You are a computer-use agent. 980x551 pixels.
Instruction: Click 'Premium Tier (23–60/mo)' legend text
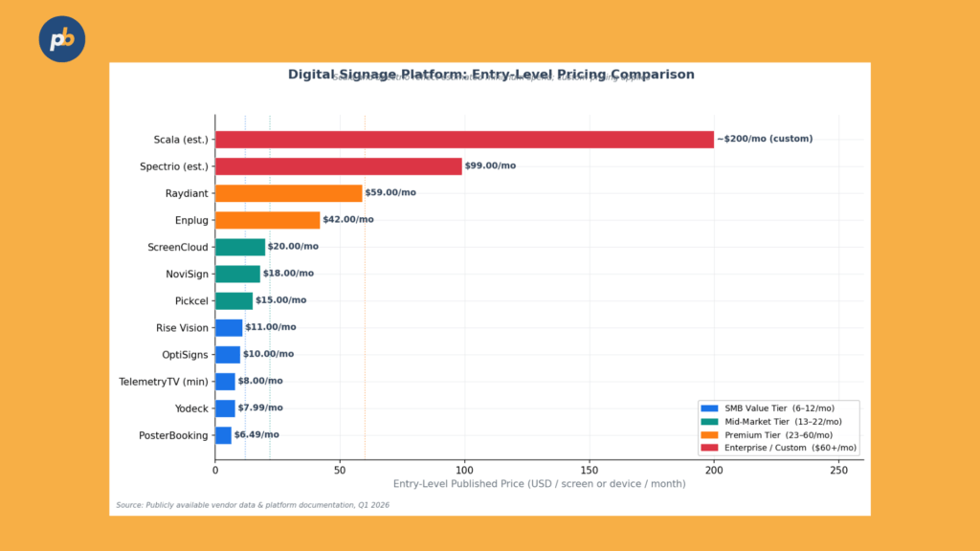tap(779, 435)
